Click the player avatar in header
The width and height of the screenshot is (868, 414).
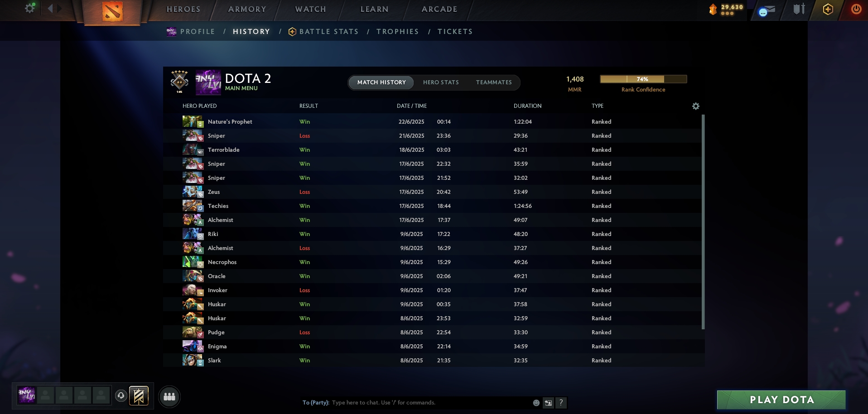(x=208, y=82)
